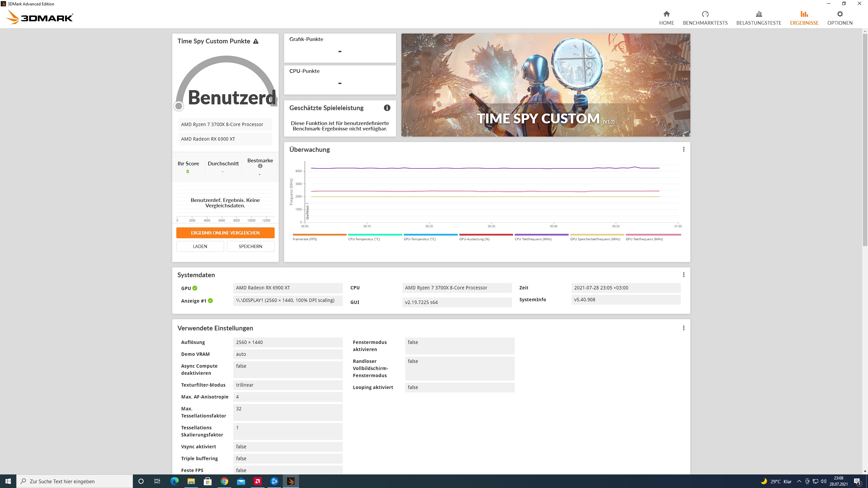
Task: Switch to the Benchmarktests tab
Action: pyautogui.click(x=705, y=18)
